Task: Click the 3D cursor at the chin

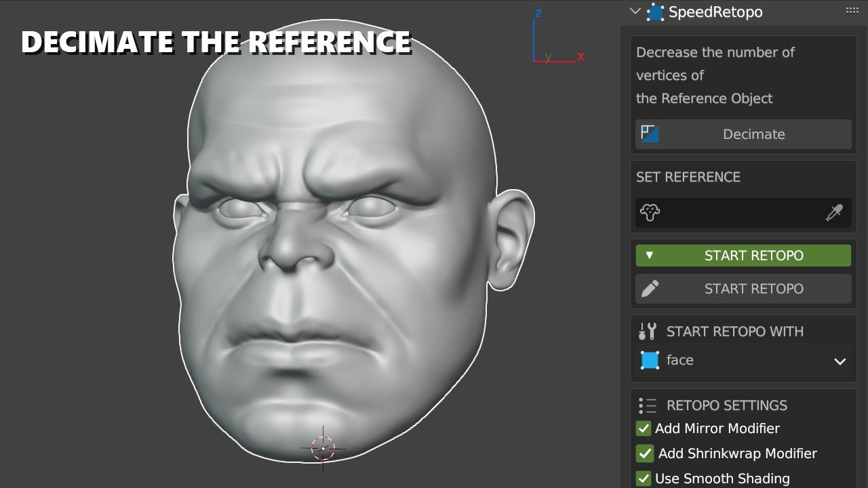Action: tap(323, 448)
